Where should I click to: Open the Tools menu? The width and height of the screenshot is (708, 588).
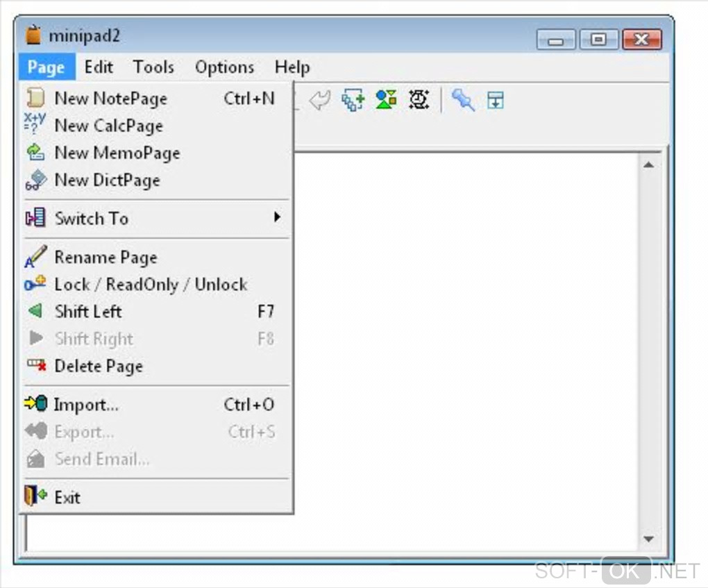point(153,67)
